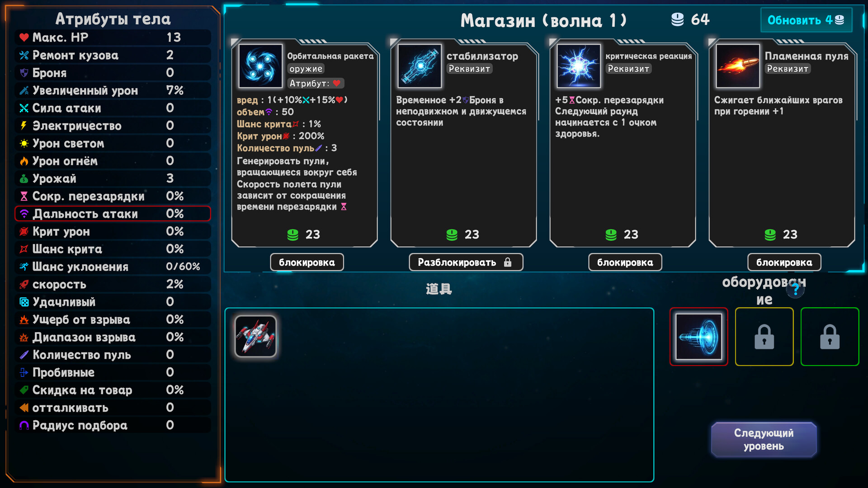868x488 pixels.
Task: Pick the критическая реакция lightning icon
Action: pos(579,66)
